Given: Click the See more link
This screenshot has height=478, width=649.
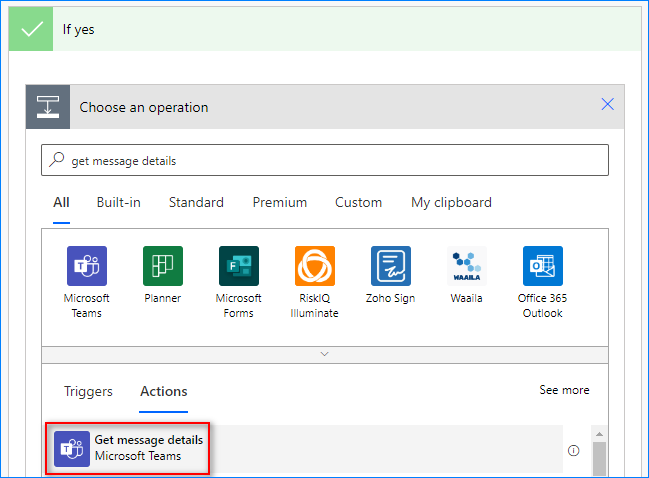Looking at the screenshot, I should coord(564,390).
